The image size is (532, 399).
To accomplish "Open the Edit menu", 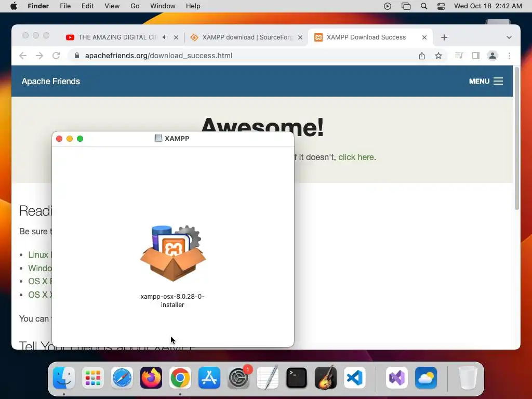I will [x=87, y=6].
